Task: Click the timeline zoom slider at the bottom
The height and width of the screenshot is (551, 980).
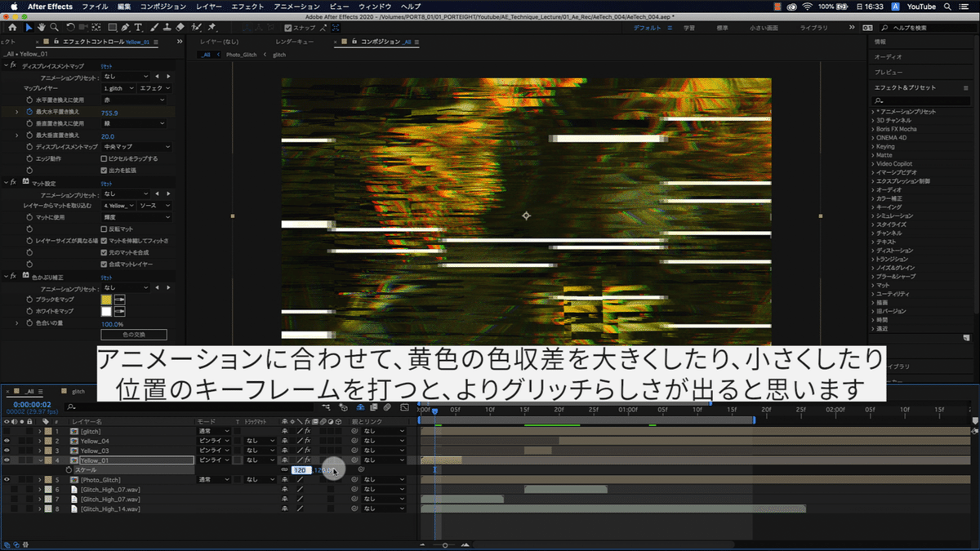Action: (445, 544)
